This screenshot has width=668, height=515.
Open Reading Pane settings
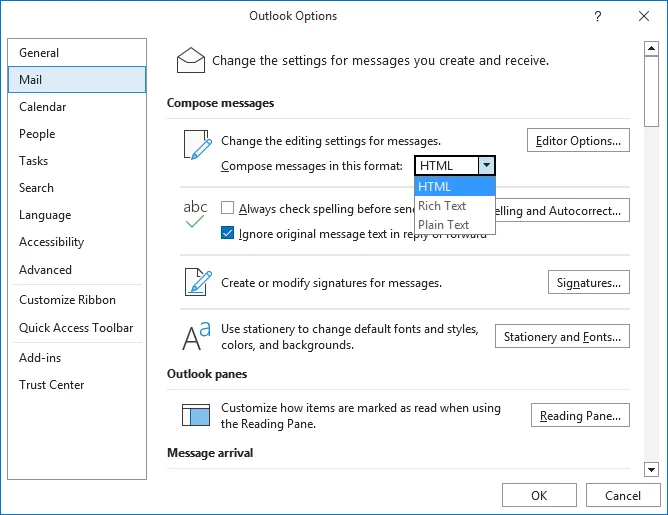point(580,415)
